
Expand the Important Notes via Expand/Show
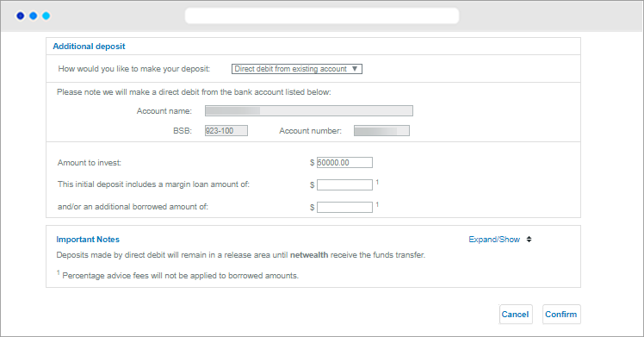(x=494, y=240)
